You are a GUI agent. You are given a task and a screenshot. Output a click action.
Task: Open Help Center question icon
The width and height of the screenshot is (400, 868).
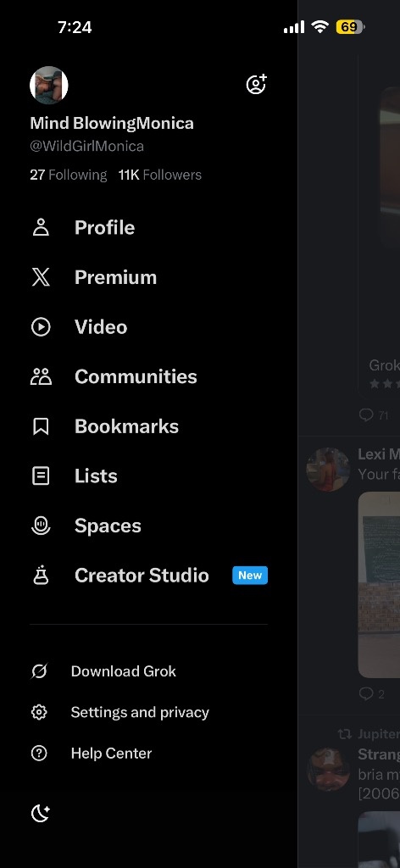tap(39, 754)
